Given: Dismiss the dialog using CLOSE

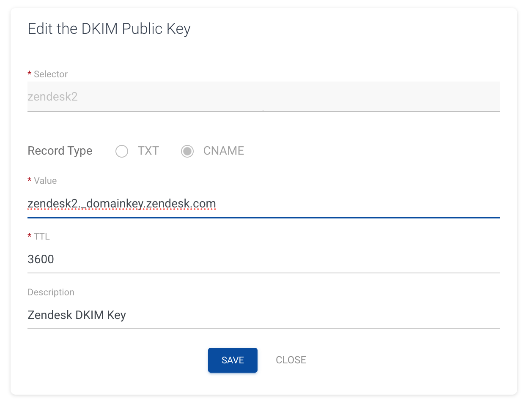Looking at the screenshot, I should pos(291,360).
